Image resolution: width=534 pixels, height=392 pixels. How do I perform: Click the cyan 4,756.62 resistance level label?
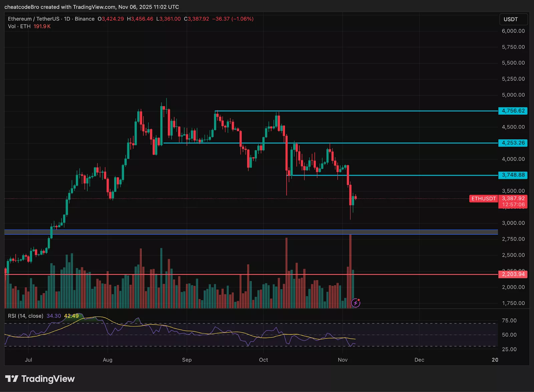point(513,110)
